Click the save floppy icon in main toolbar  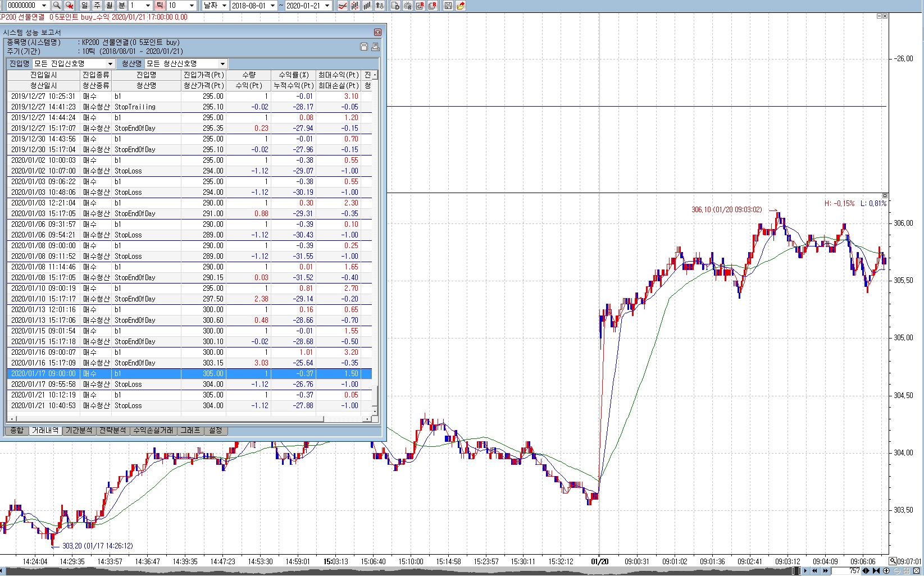tap(448, 6)
